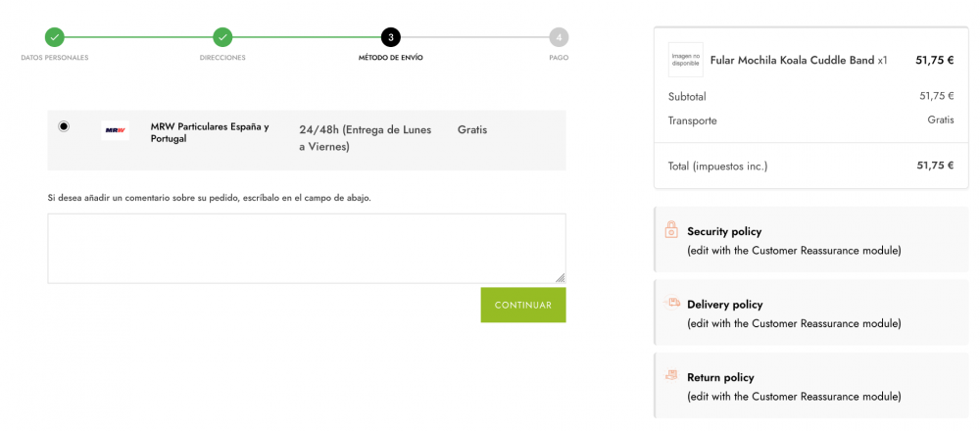Click the MRW Particulares España y Portugal label
This screenshot has height=431, width=980.
[x=210, y=132]
